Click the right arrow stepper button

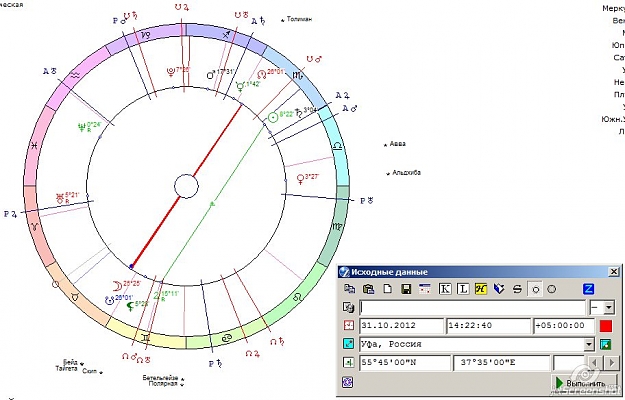tap(611, 363)
